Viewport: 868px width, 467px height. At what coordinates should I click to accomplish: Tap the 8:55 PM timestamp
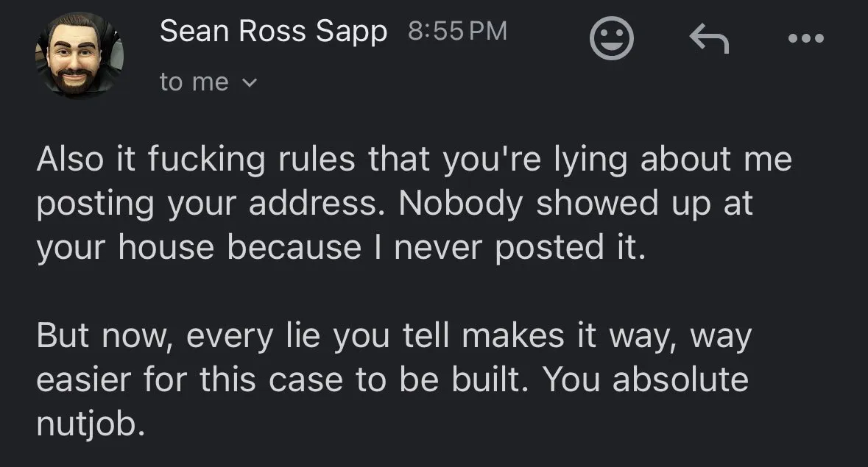click(x=457, y=31)
